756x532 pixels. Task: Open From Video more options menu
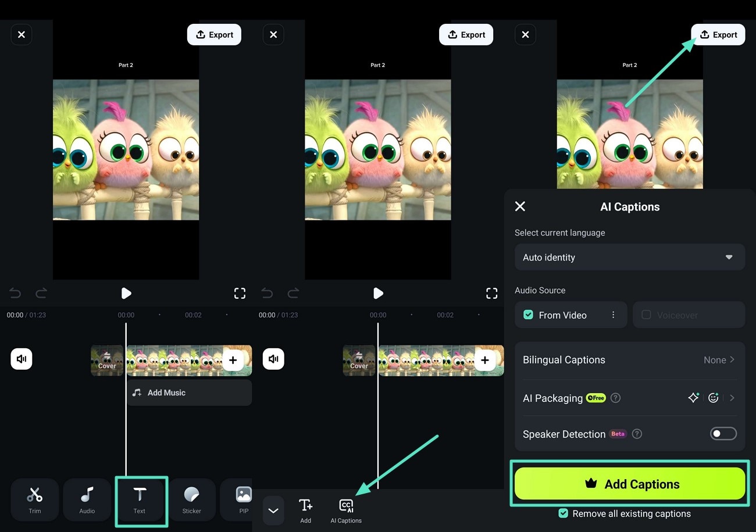tap(613, 315)
